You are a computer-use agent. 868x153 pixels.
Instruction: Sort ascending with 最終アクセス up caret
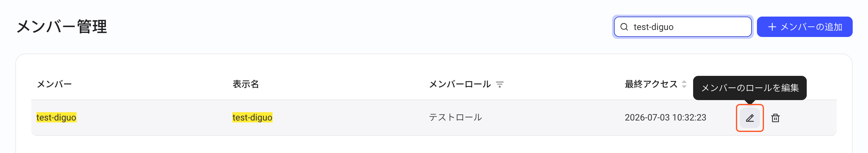pos(684,82)
